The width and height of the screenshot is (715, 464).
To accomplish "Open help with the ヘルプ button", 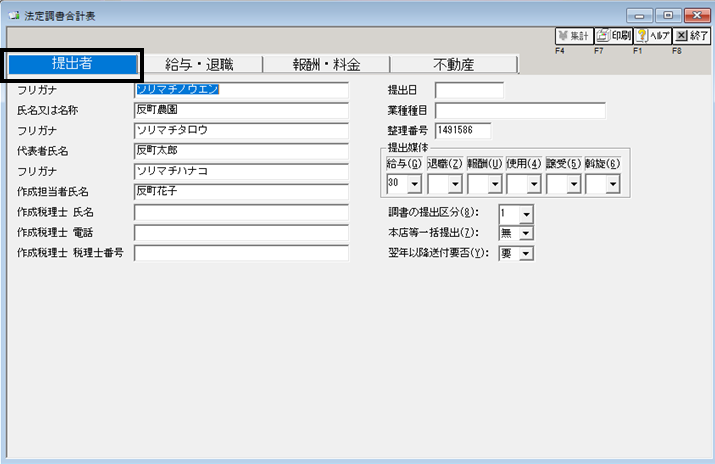I will tap(653, 36).
